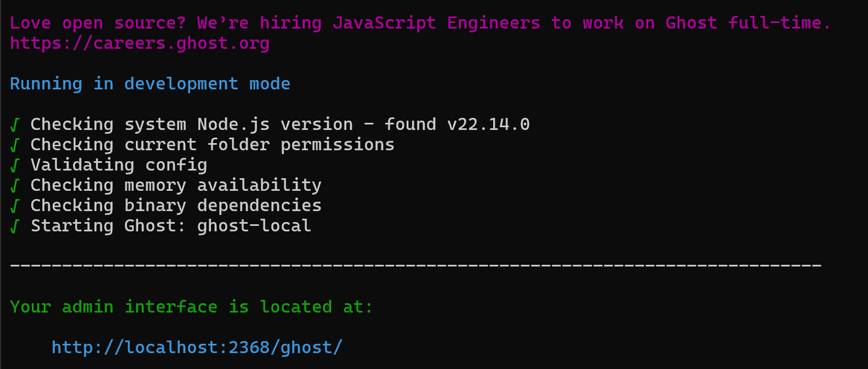Open the https://careers.ghost.org link

140,43
